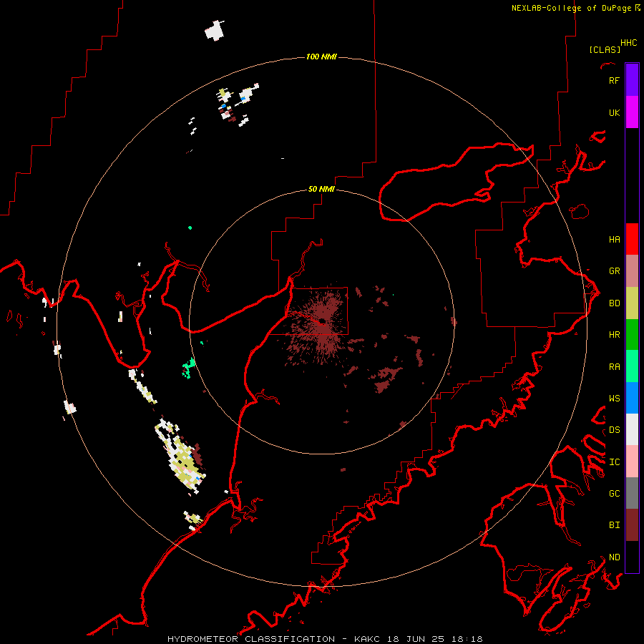
Task: Click the white echo blob at top
Action: (x=215, y=30)
